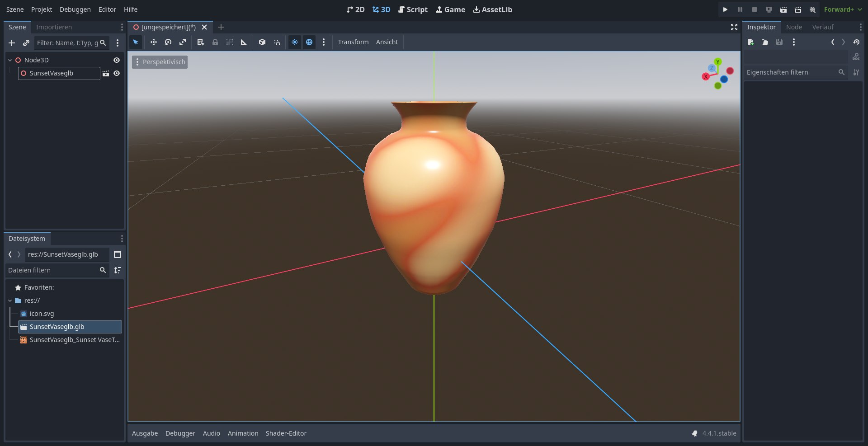The image size is (868, 446).
Task: Select SunsetVaseglb.glb in the file system
Action: pos(70,327)
